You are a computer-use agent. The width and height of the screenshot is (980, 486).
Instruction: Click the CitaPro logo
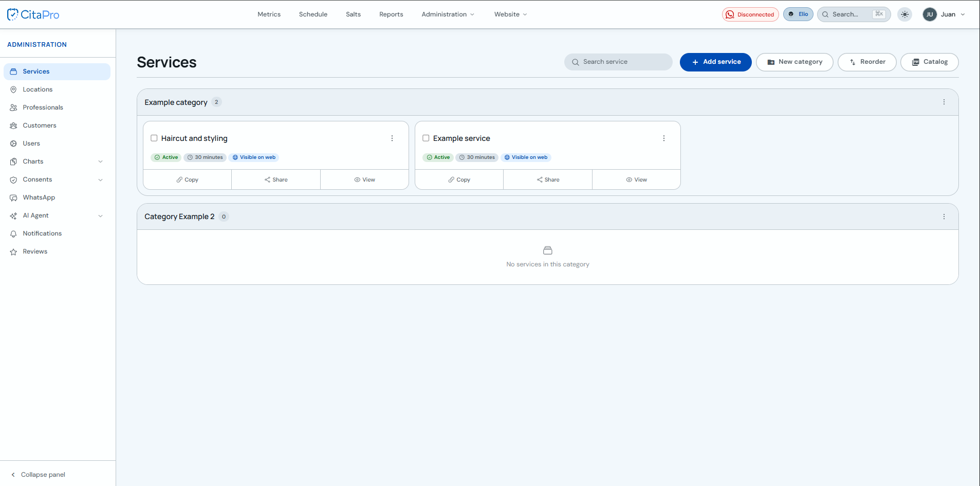pos(33,14)
